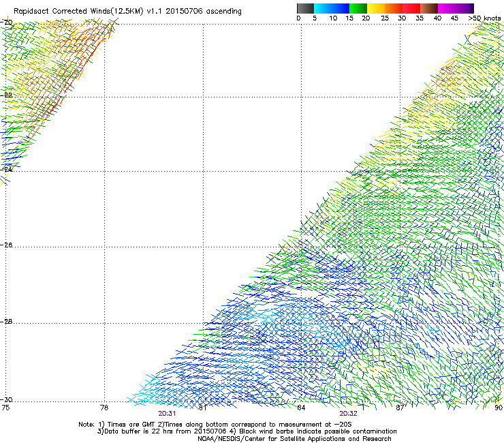This screenshot has width=504, height=443.
Task: Click the '25' legend scale label
Action: [x=385, y=18]
